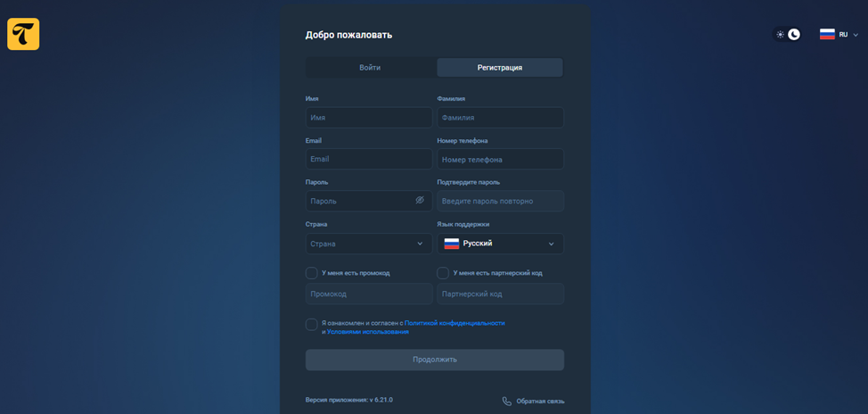Click the Номер телефона field
868x414 pixels.
tap(500, 159)
